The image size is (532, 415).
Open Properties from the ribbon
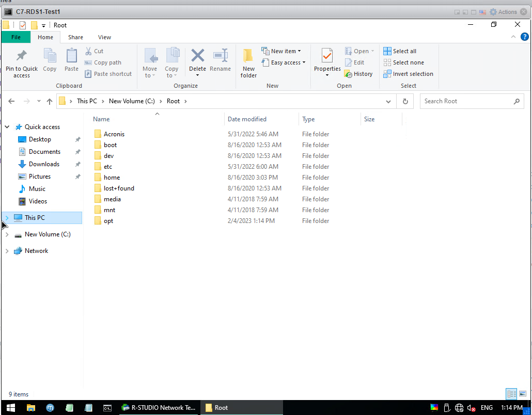[x=327, y=56]
